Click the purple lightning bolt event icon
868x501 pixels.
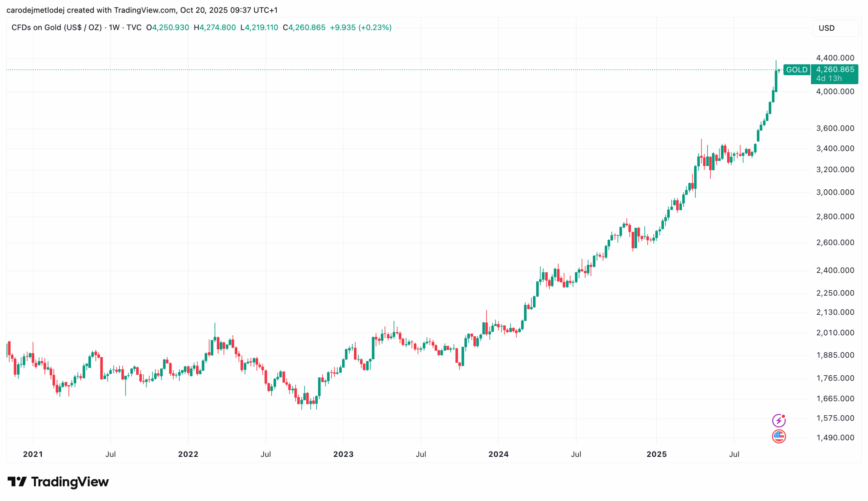778,420
